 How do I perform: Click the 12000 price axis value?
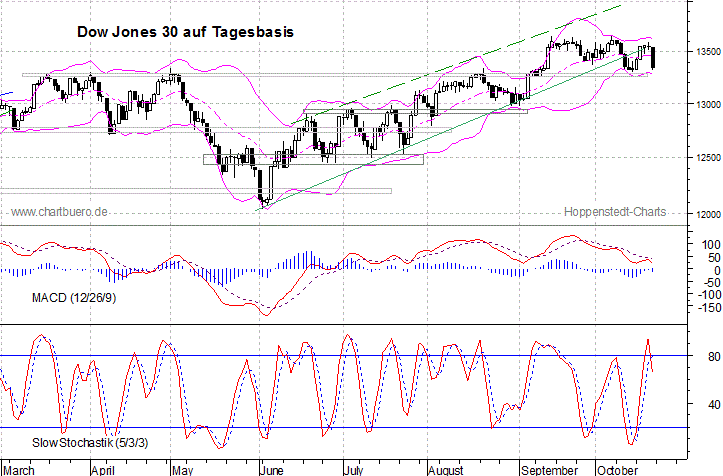click(708, 214)
